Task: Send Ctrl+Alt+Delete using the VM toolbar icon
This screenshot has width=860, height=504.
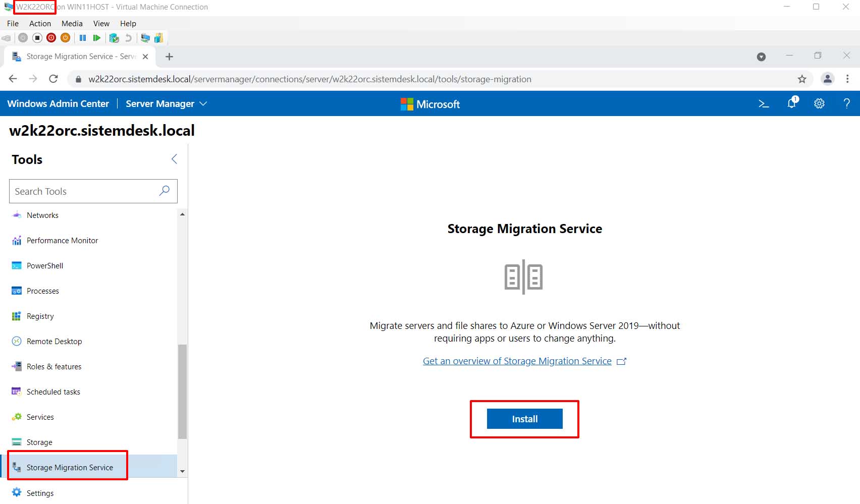Action: point(6,38)
